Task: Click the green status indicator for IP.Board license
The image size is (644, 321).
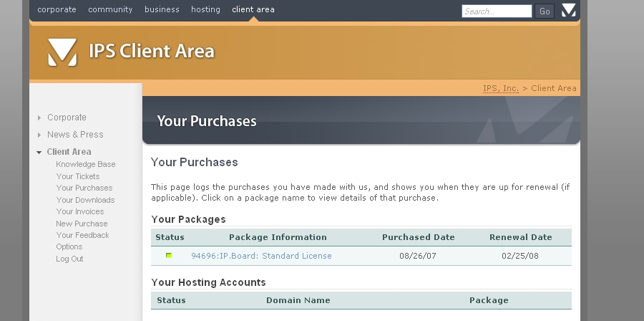Action: point(169,256)
